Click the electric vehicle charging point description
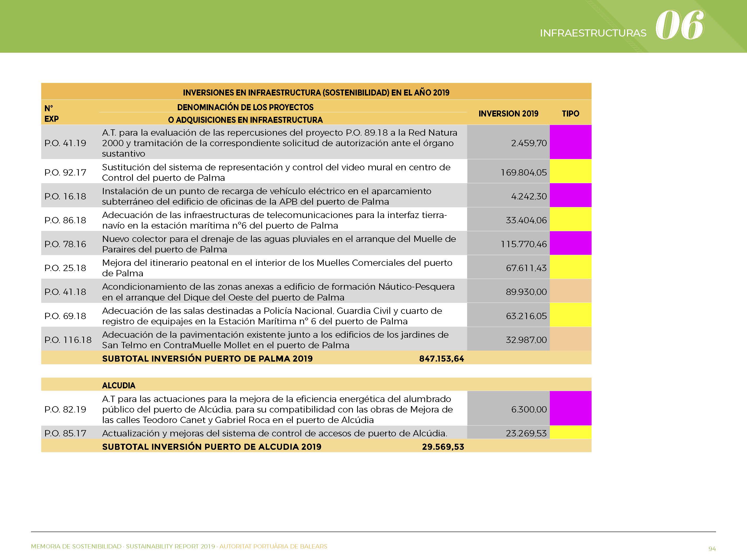Image resolution: width=747 pixels, height=560 pixels. pos(267,197)
